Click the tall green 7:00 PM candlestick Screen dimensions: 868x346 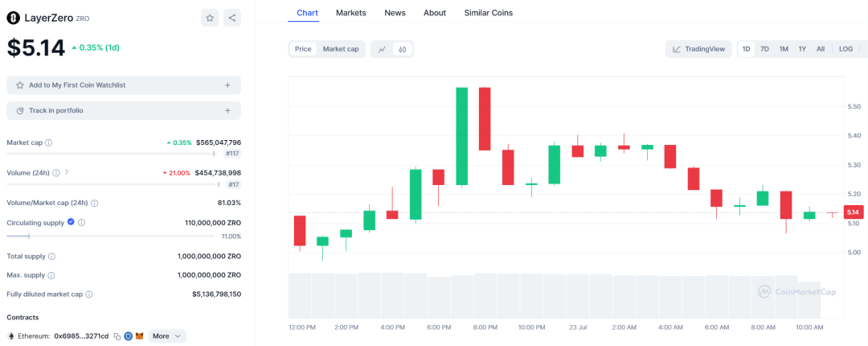461,137
